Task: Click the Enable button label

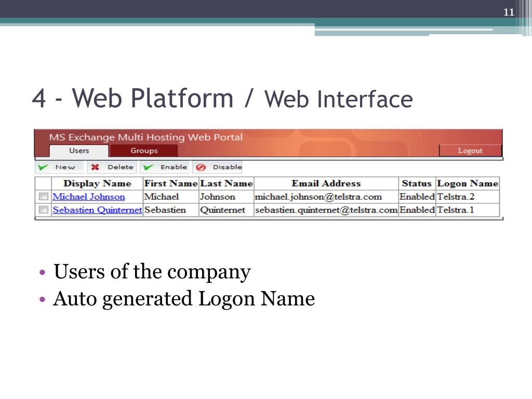Action: click(174, 167)
